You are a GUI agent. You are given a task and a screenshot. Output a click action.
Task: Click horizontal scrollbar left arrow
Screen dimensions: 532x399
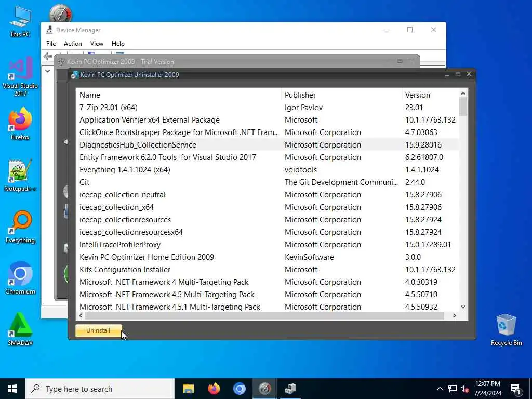tap(81, 315)
